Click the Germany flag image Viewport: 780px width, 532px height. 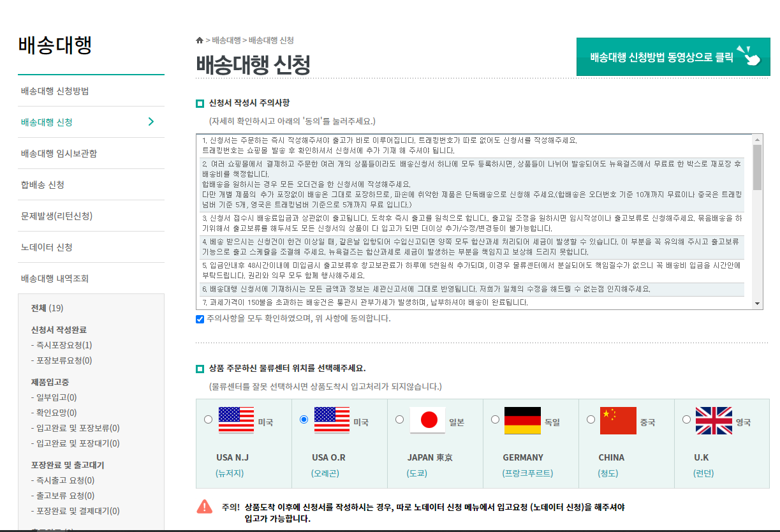pos(522,420)
